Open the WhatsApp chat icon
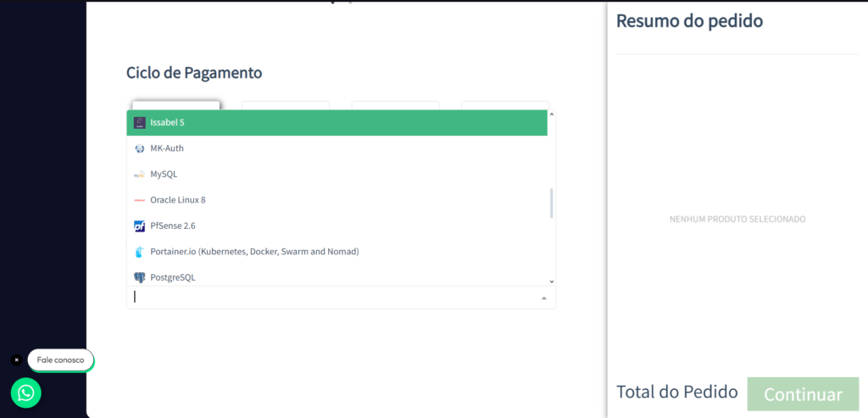The height and width of the screenshot is (418, 868). point(26,393)
